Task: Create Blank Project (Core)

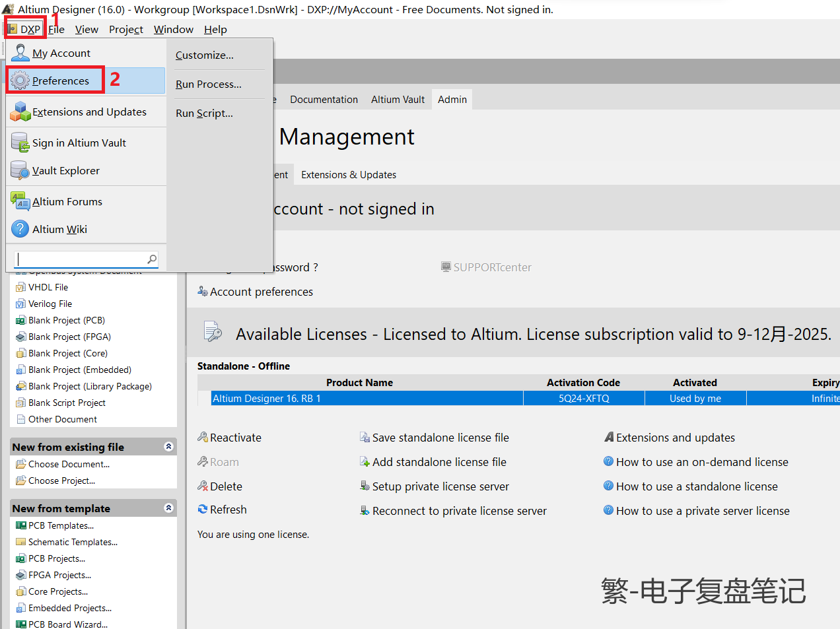Action: pyautogui.click(x=61, y=353)
